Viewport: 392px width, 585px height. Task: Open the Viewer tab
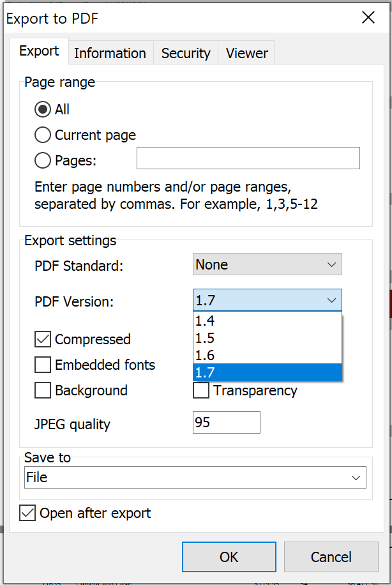pyautogui.click(x=246, y=53)
